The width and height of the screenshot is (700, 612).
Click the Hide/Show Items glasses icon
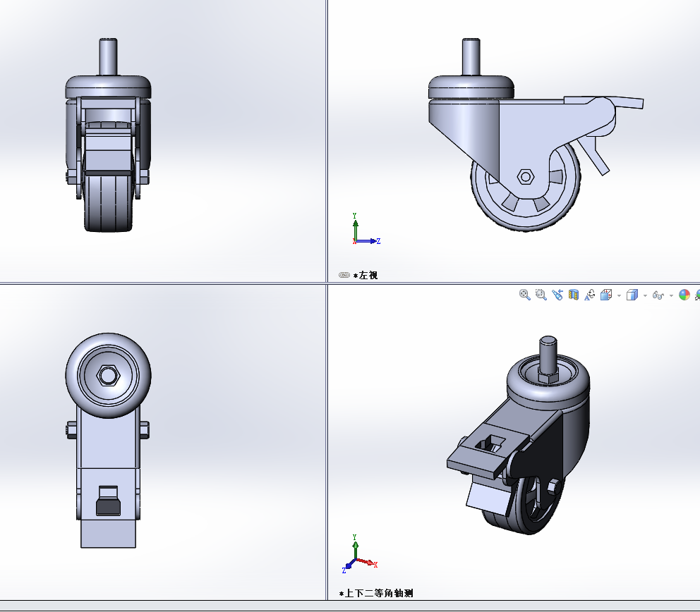(658, 295)
